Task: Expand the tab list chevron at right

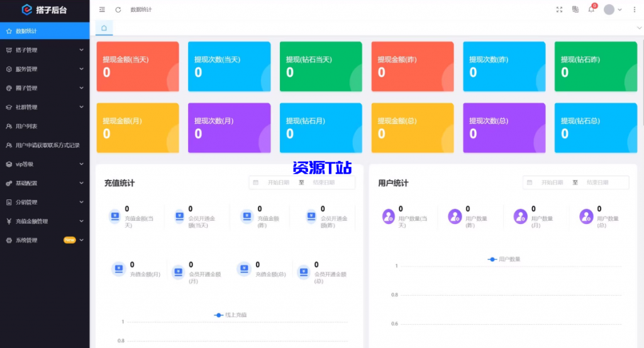Action: pyautogui.click(x=639, y=28)
